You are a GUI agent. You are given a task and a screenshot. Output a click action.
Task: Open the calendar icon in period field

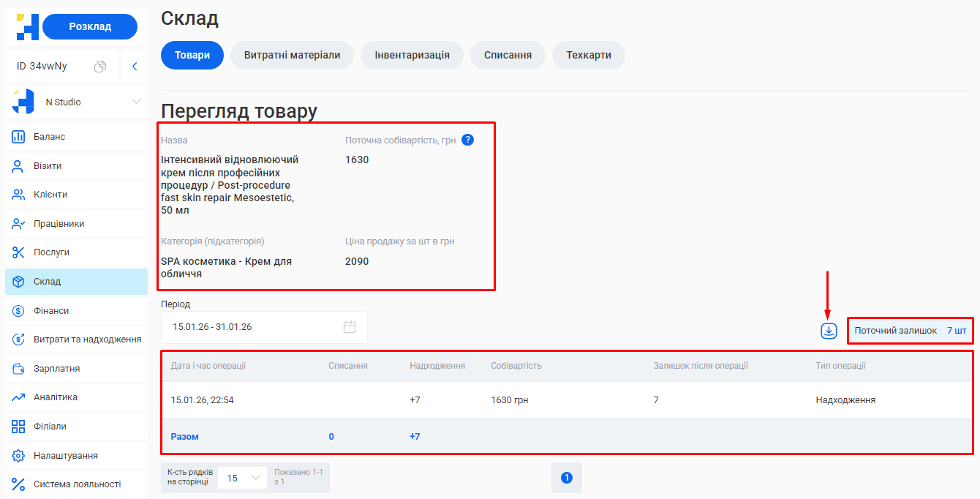coord(350,327)
